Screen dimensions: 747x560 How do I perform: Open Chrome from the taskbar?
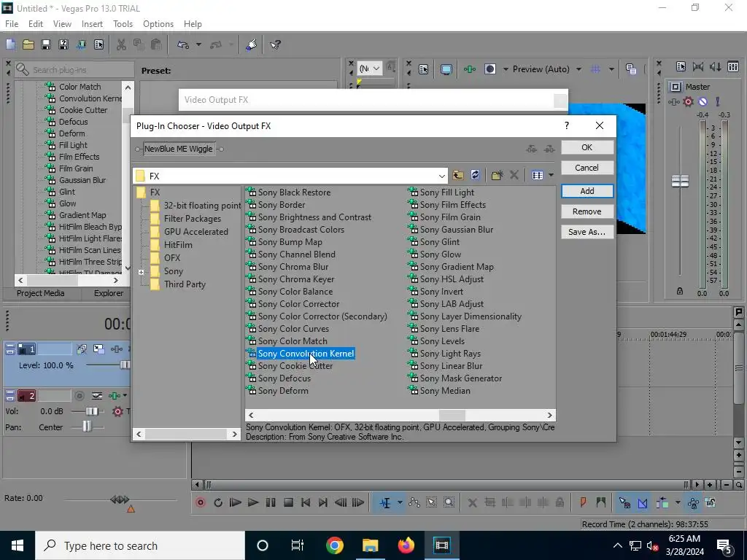click(334, 545)
